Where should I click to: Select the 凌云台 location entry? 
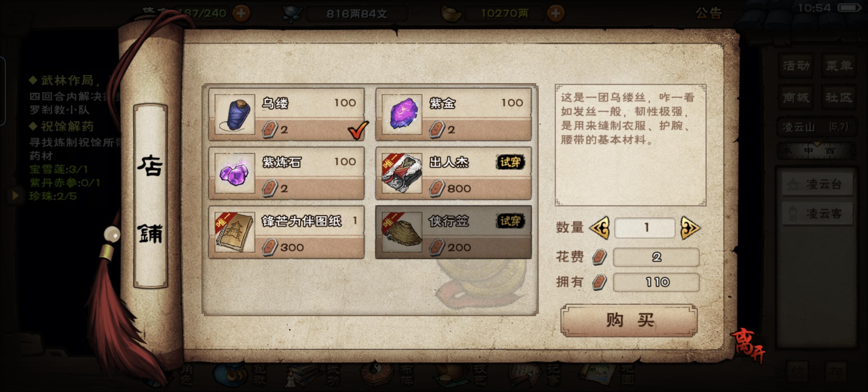pos(817,184)
